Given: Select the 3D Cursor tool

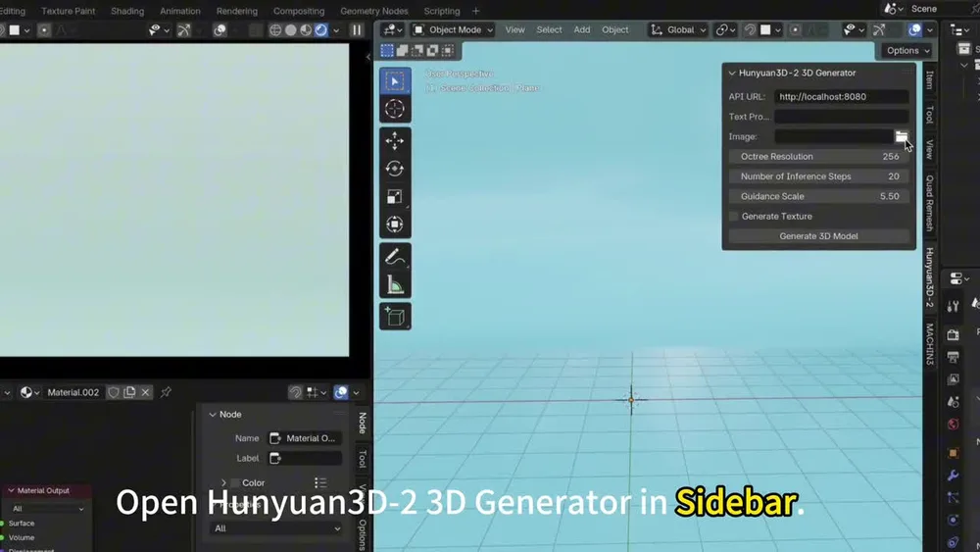Looking at the screenshot, I should coord(394,109).
